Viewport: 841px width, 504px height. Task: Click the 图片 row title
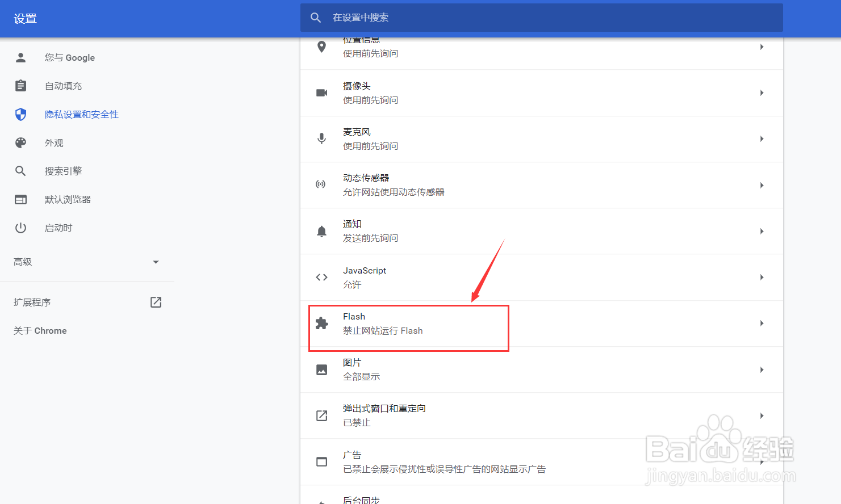pos(352,362)
